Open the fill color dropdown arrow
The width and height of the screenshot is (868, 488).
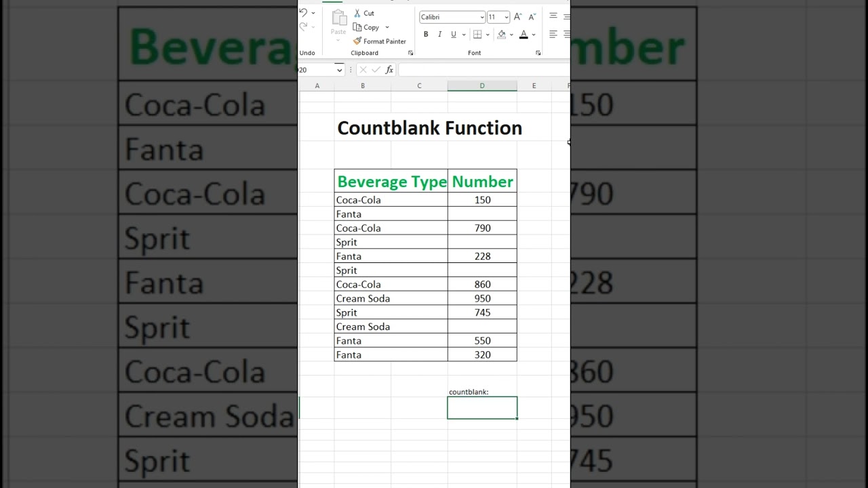(x=511, y=35)
